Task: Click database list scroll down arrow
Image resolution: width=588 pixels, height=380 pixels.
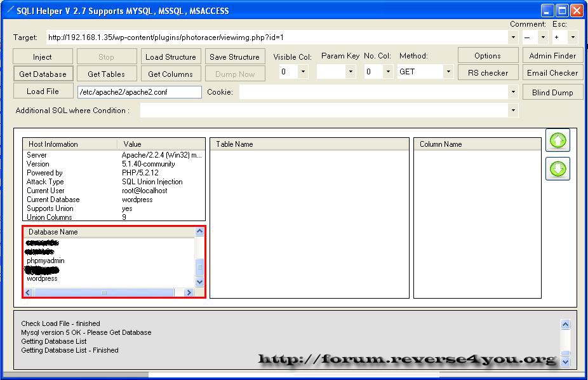Action: click(x=199, y=282)
